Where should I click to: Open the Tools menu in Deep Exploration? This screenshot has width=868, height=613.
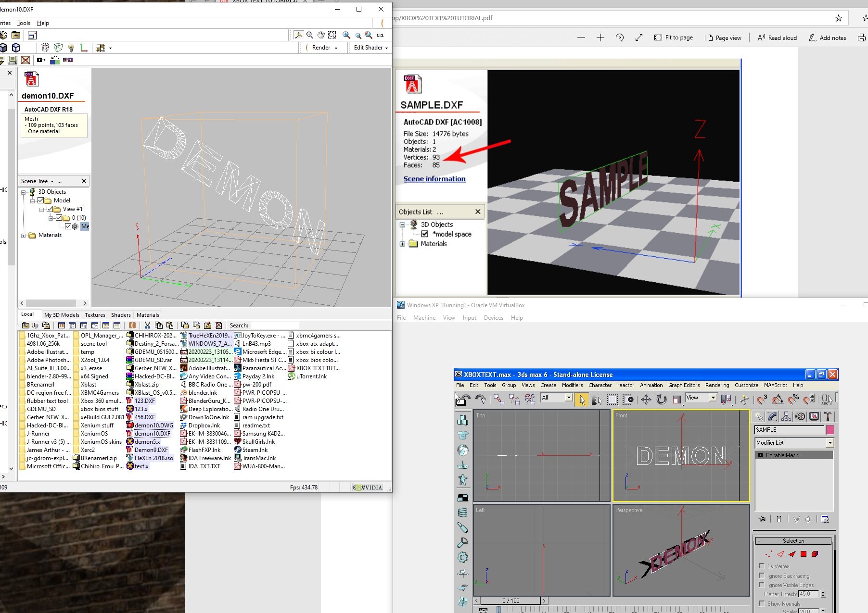[24, 23]
